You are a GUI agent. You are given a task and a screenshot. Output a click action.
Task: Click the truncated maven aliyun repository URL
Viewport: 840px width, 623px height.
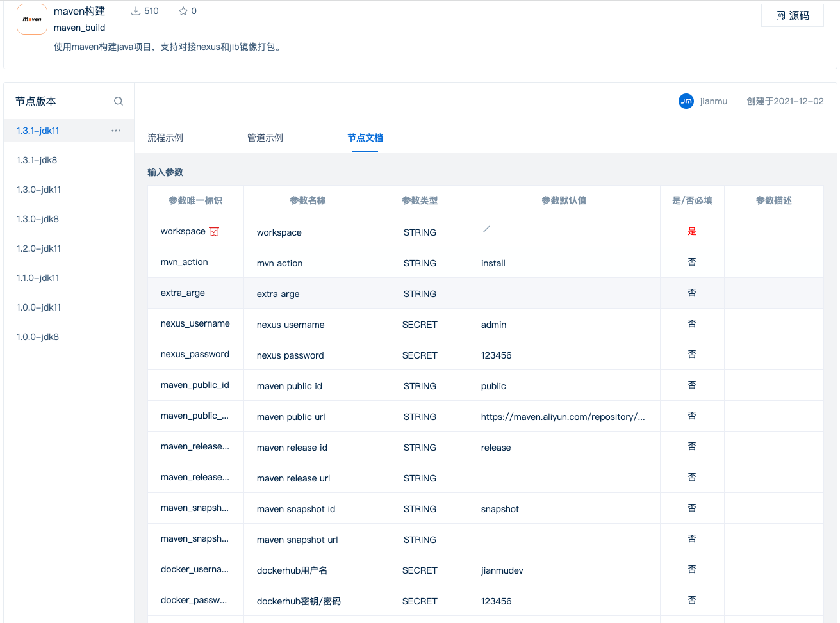[563, 417]
